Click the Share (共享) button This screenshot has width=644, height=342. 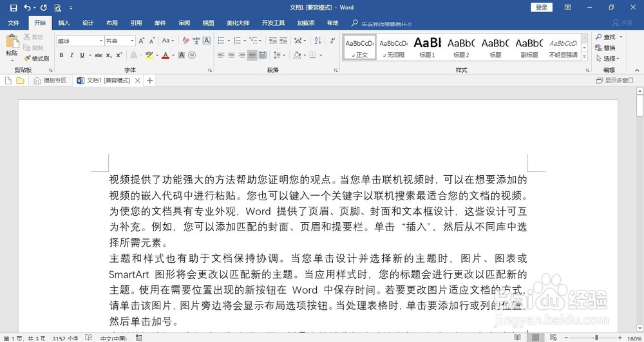click(622, 23)
